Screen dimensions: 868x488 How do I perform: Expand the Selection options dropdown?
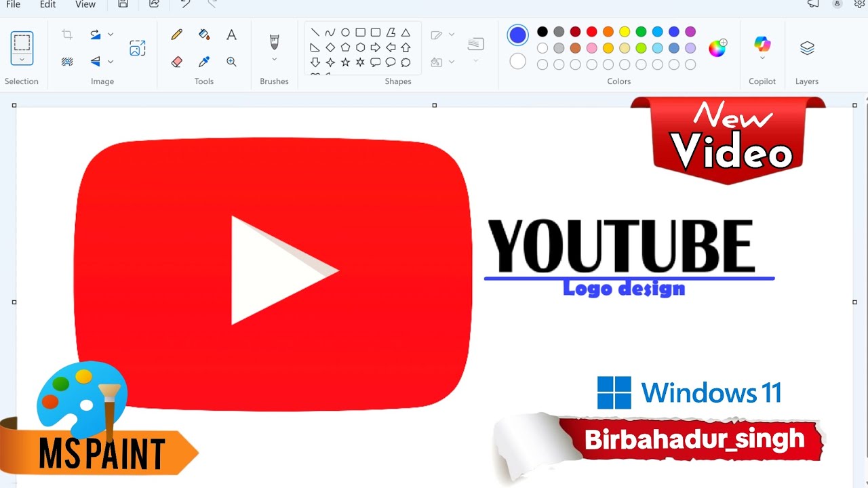point(22,60)
